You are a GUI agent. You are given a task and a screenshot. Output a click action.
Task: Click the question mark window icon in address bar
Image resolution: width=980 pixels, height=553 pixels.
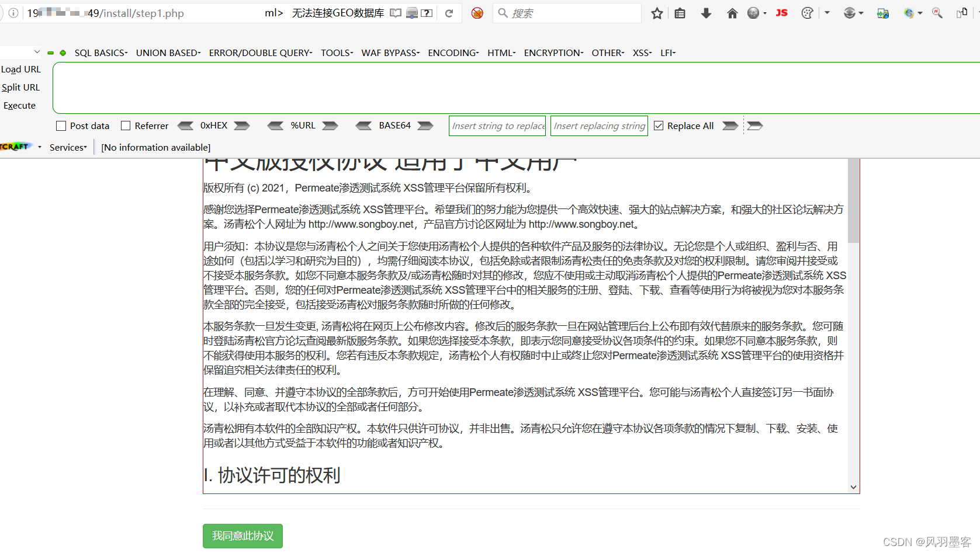point(427,13)
